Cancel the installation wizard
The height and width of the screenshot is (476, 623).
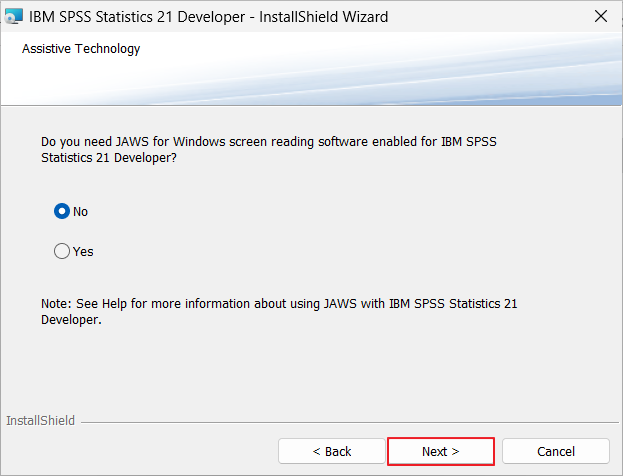pyautogui.click(x=555, y=451)
